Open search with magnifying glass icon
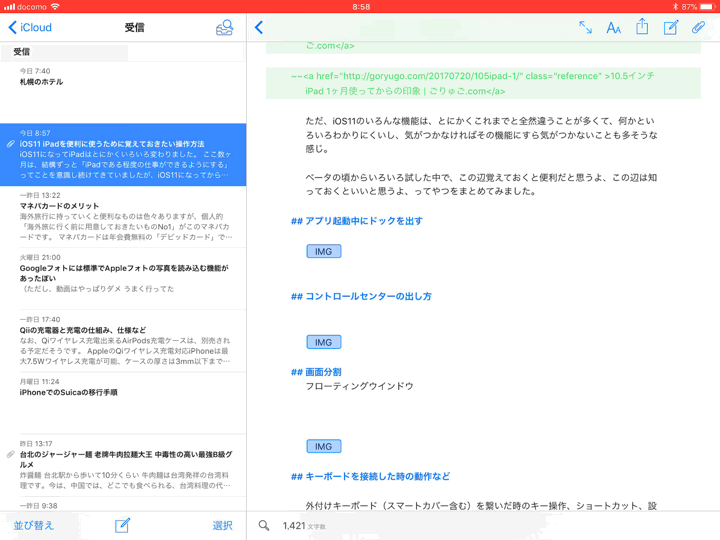Image resolution: width=720 pixels, height=540 pixels. click(x=264, y=525)
